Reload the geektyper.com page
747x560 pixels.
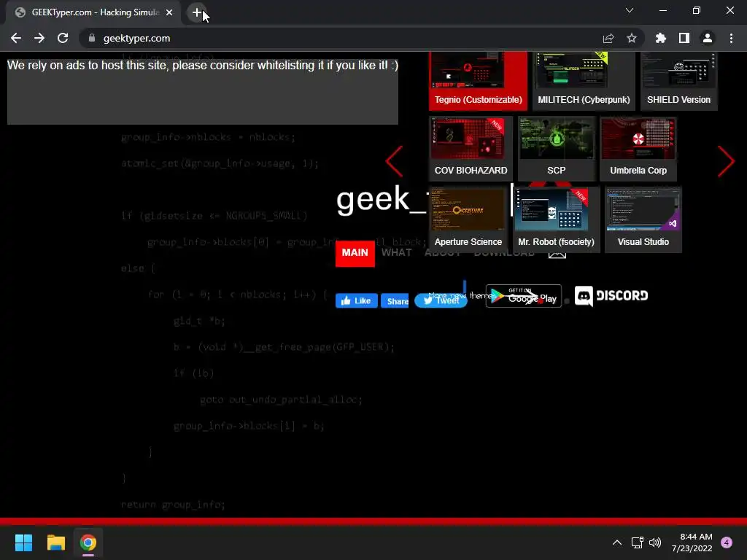click(x=63, y=38)
